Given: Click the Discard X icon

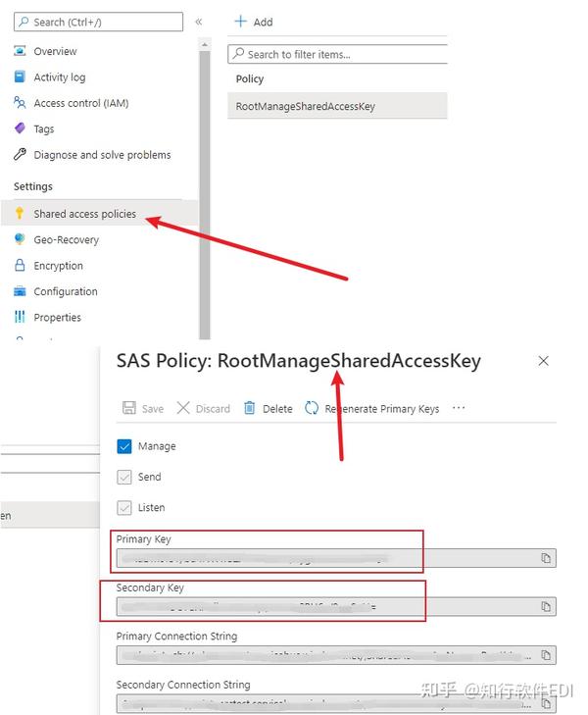Looking at the screenshot, I should coord(183,408).
